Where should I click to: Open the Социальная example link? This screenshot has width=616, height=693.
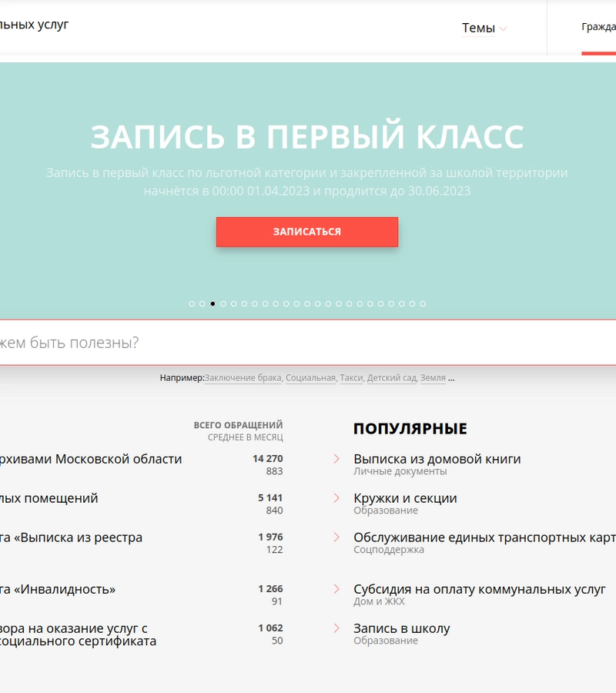coord(310,378)
